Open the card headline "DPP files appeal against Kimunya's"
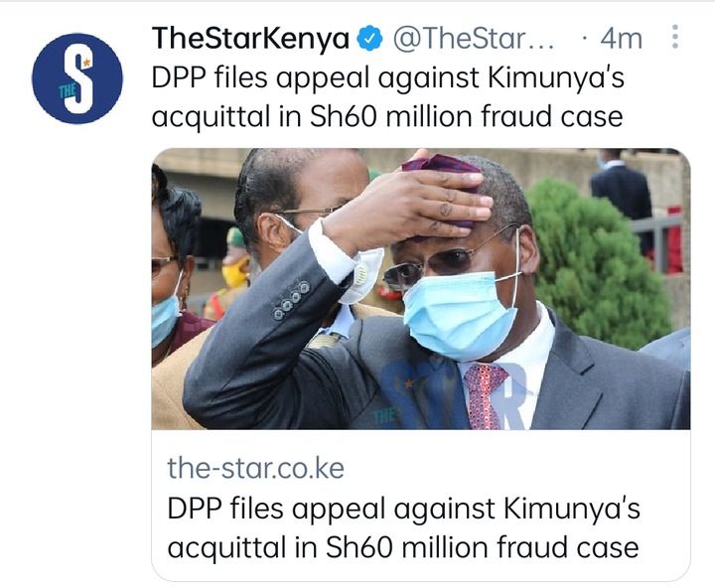715x588 pixels. pos(403,509)
